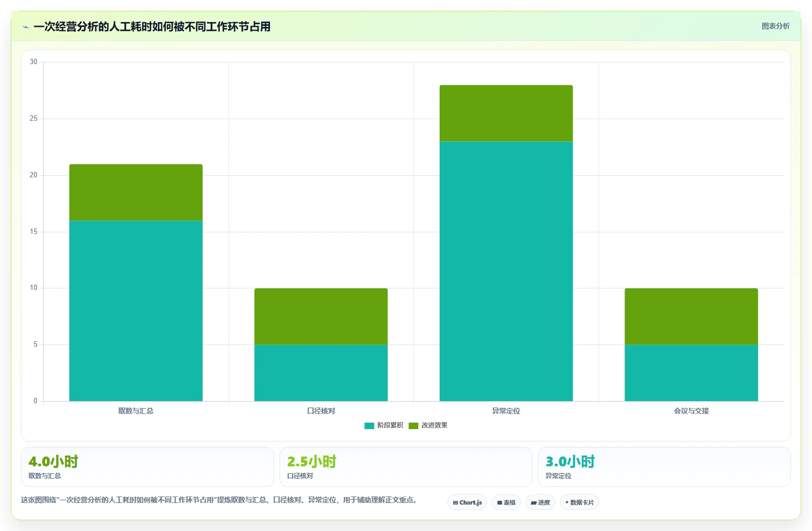Toggle the 改进效果 legend entry
Viewport: 812px width, 531px height.
coord(428,425)
